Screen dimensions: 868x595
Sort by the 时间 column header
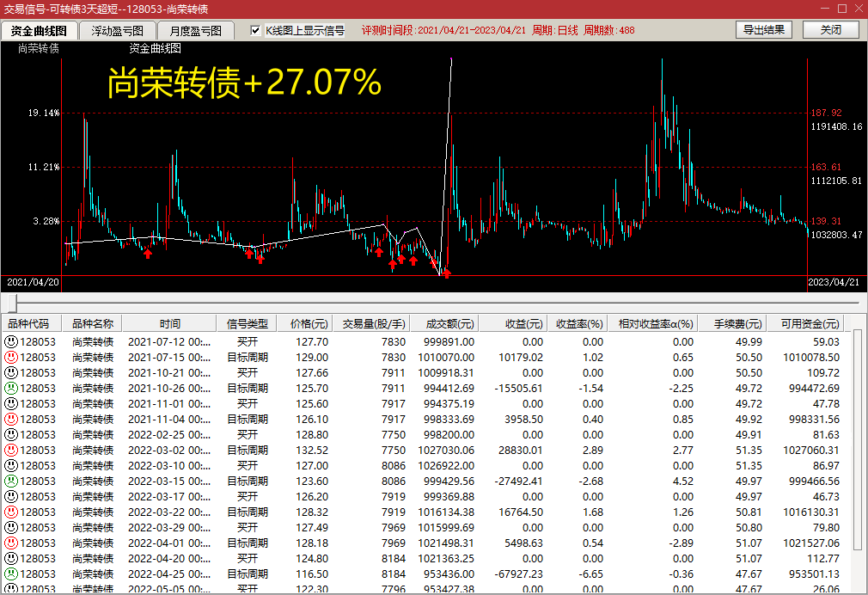tap(169, 324)
